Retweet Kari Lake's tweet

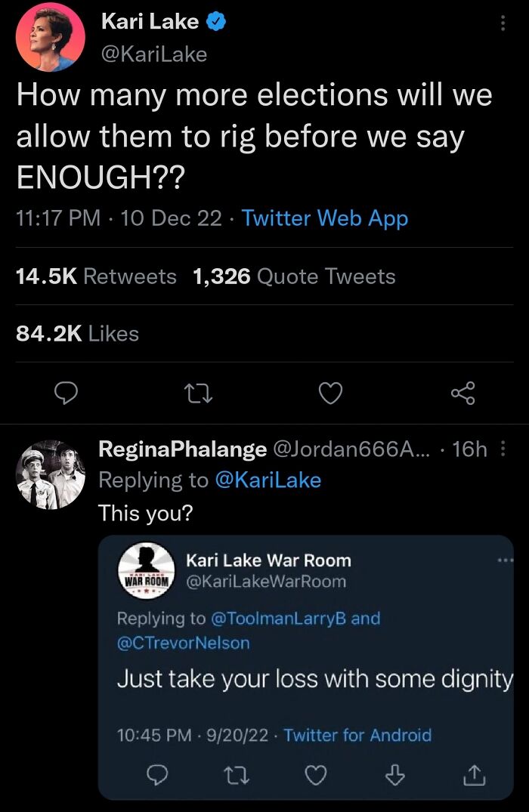coord(198,392)
